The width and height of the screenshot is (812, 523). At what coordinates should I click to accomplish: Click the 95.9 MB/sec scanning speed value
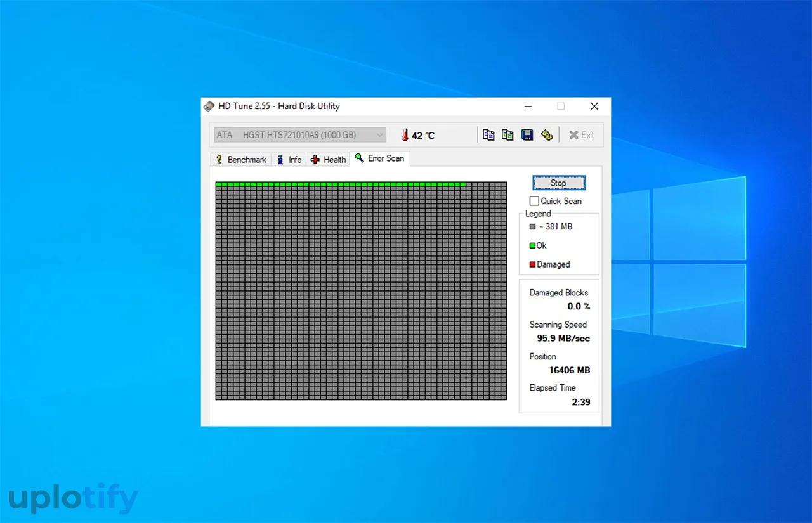point(563,339)
